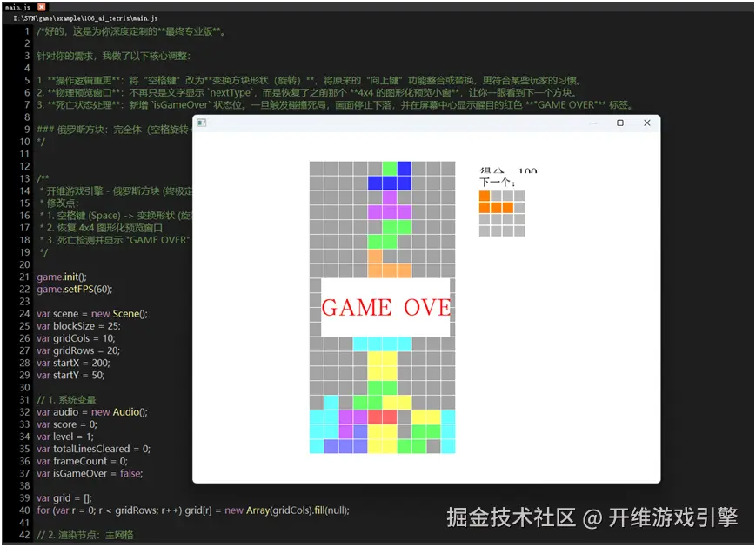The image size is (756, 547).
Task: Click the blue block at grid top
Action: pos(403,165)
